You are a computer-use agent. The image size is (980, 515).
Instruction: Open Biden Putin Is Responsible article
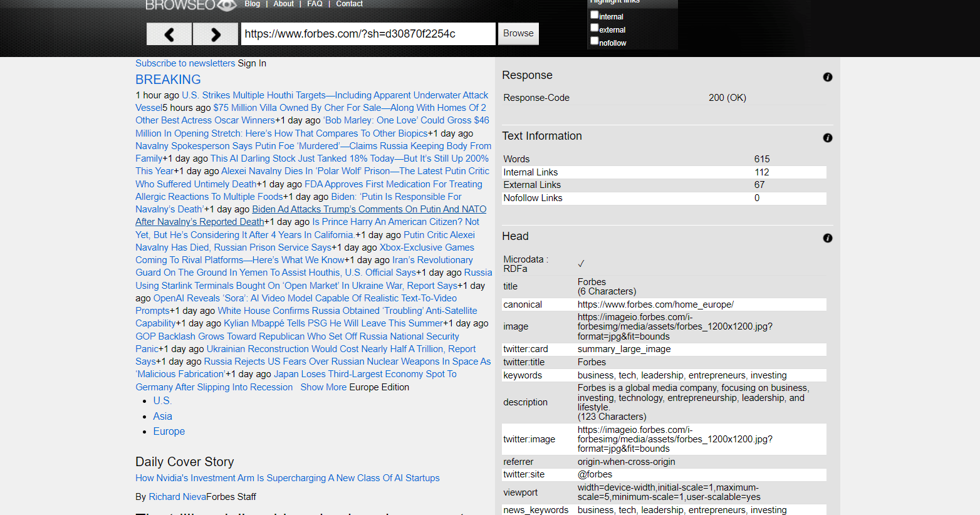396,197
